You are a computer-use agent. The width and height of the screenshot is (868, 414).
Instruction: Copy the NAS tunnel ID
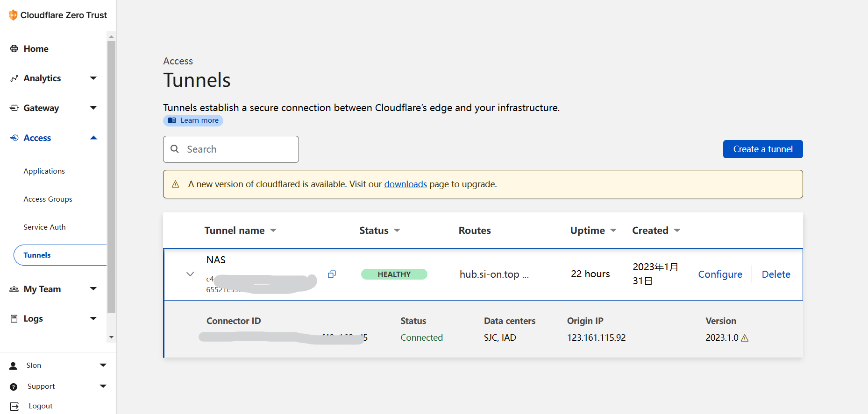pos(332,274)
